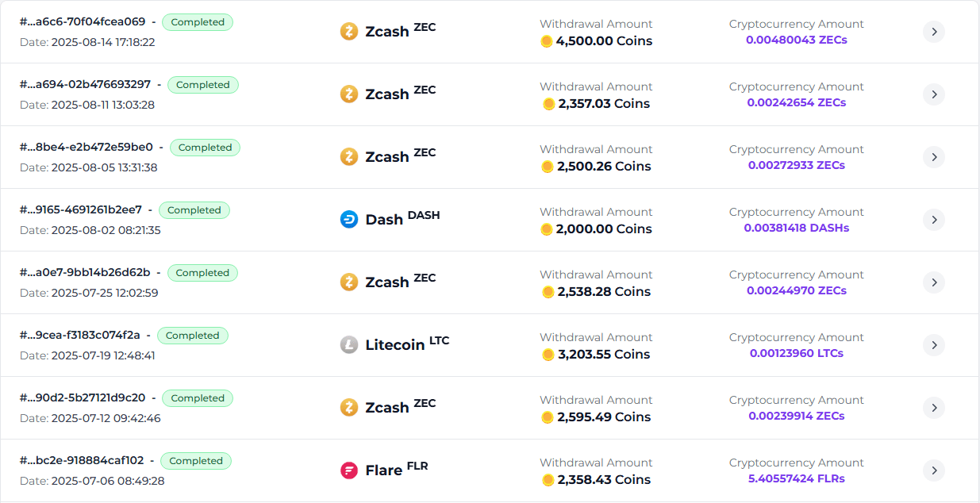
Task: Click Zcash icon in the 2025-07-12 row
Action: [349, 408]
